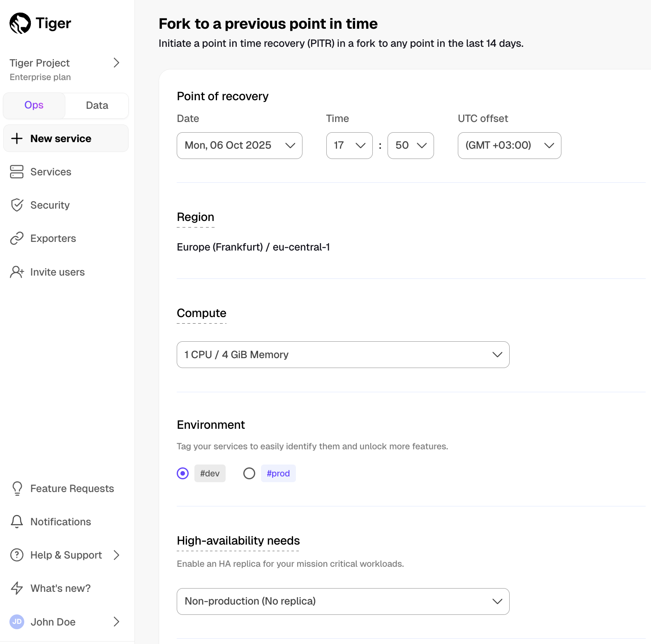Click the New service button
Screen dimensions: 651x644
(66, 138)
